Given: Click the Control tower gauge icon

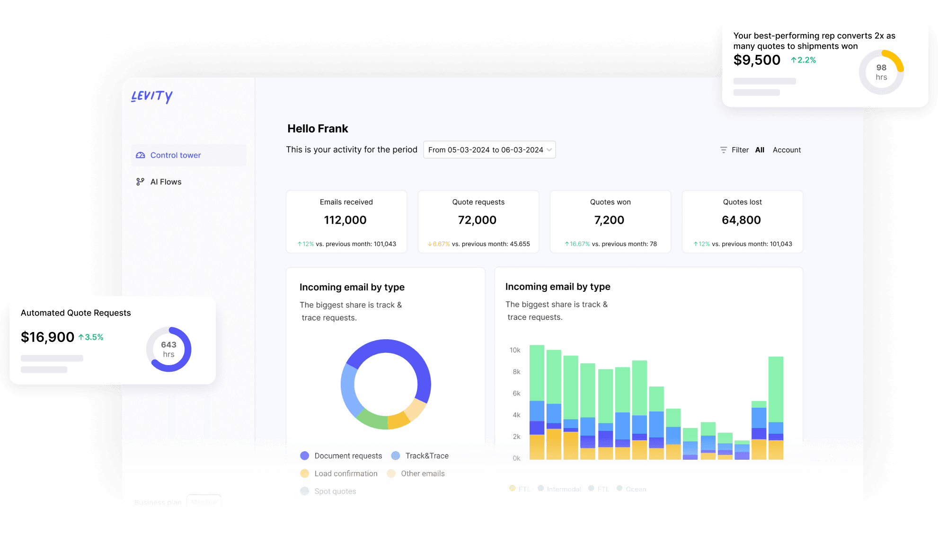Looking at the screenshot, I should 141,155.
